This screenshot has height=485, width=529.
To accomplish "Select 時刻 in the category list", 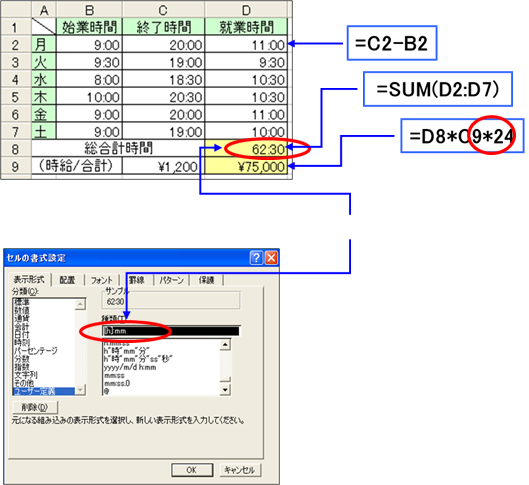I will coord(22,342).
